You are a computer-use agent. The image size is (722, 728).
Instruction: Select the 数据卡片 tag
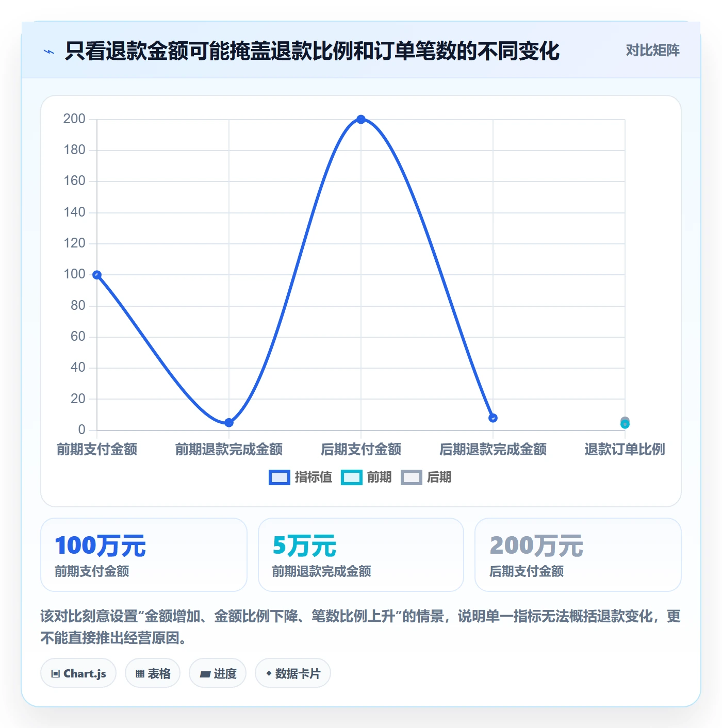(x=293, y=673)
